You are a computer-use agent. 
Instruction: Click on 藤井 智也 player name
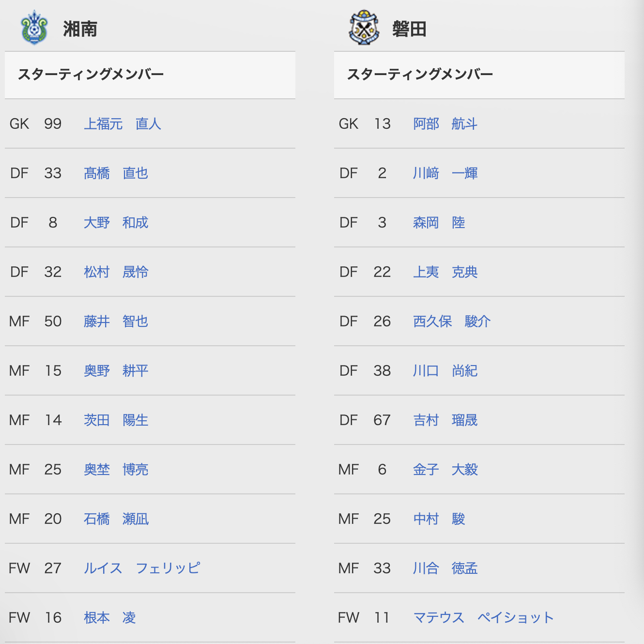[x=116, y=322]
